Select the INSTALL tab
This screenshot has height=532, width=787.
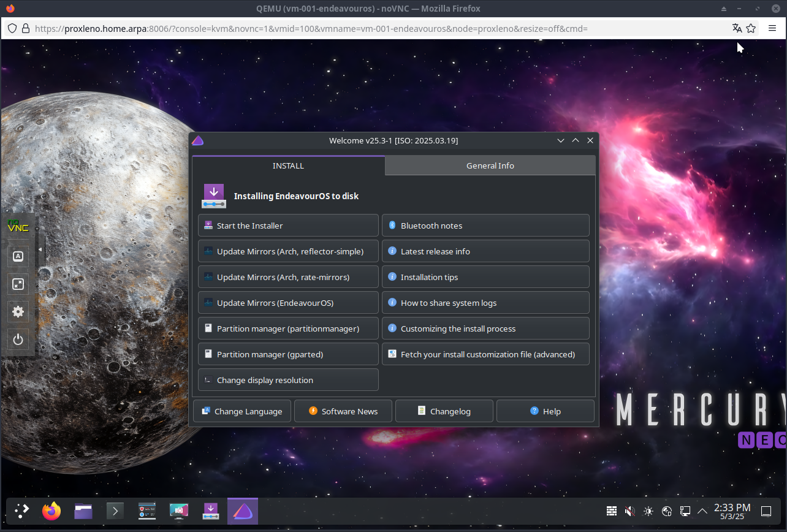click(x=288, y=165)
